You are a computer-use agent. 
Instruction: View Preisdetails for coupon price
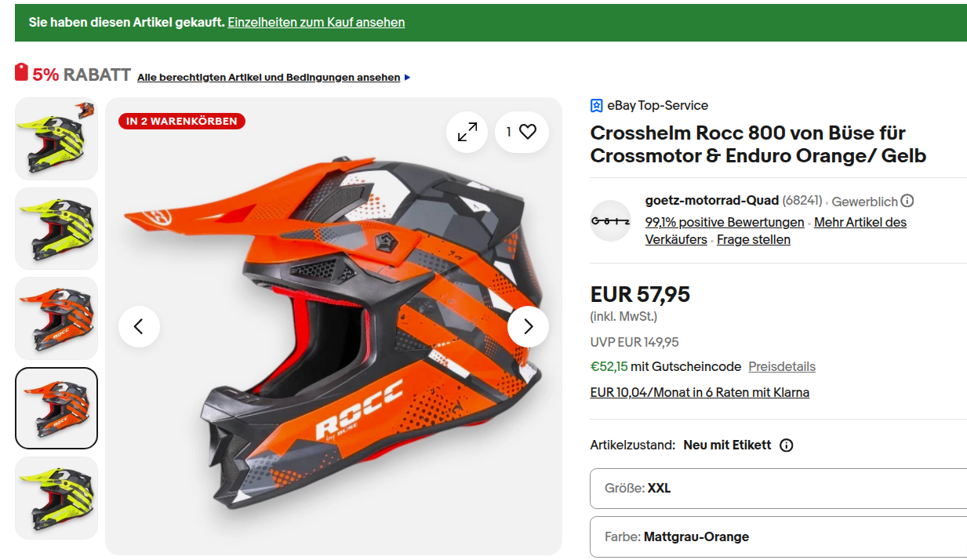pos(782,367)
